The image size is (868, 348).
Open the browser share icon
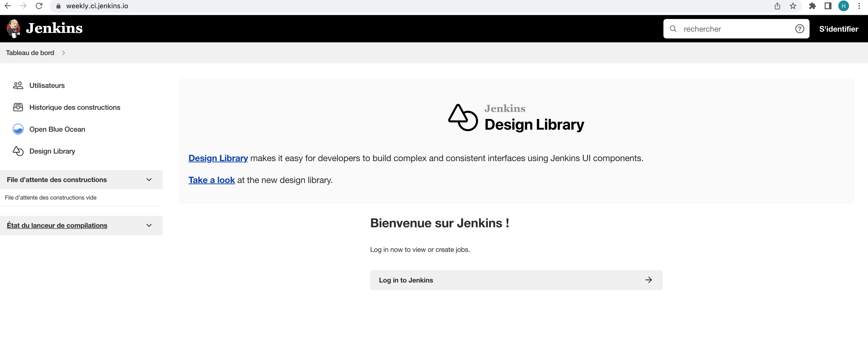click(777, 6)
